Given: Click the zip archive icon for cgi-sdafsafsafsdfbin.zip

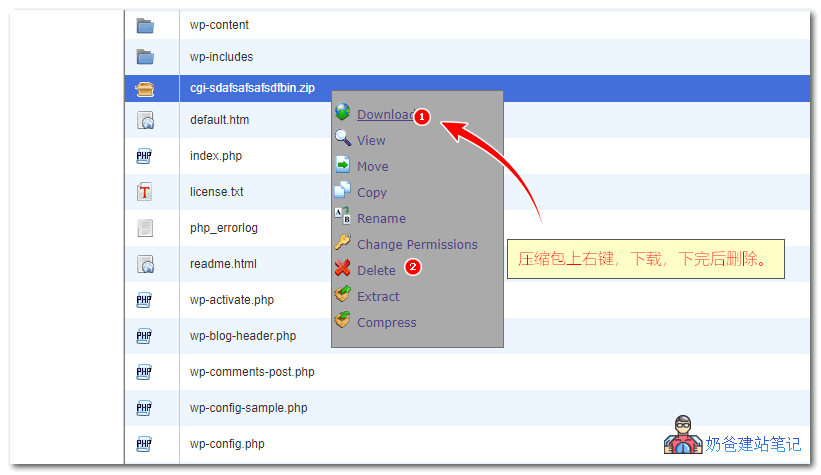Looking at the screenshot, I should click(x=145, y=88).
